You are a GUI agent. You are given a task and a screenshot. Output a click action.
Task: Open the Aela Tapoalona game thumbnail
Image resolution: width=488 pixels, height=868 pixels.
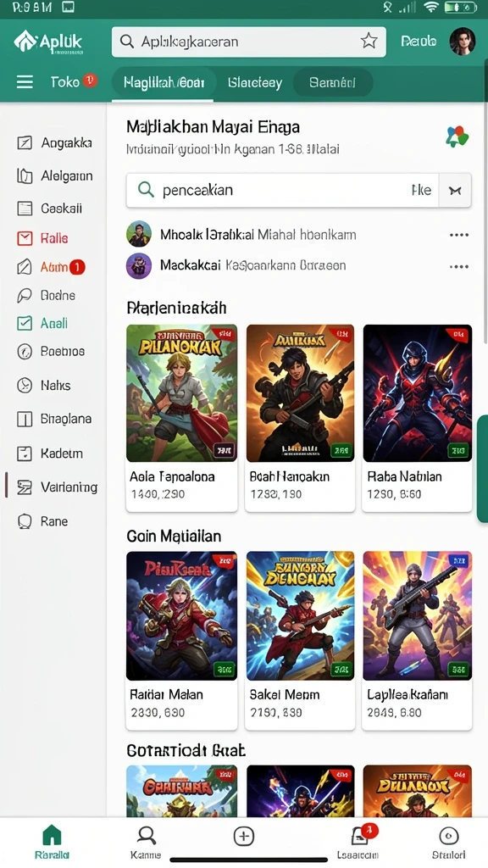[181, 393]
